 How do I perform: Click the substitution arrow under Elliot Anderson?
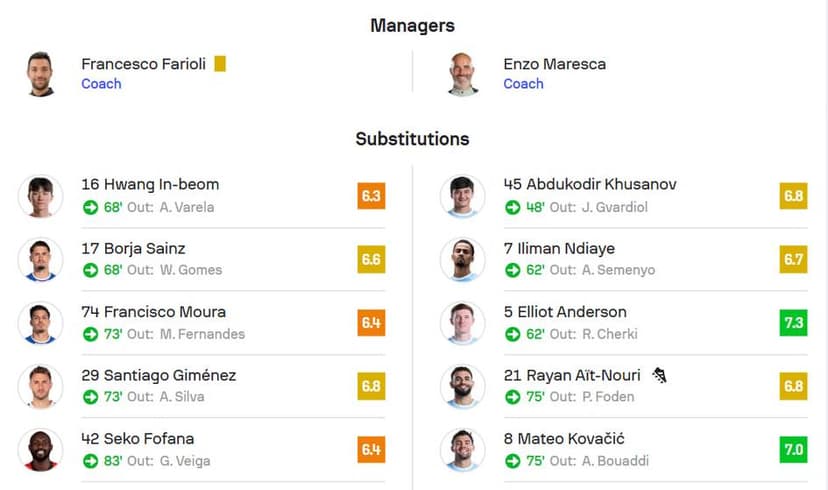(513, 334)
